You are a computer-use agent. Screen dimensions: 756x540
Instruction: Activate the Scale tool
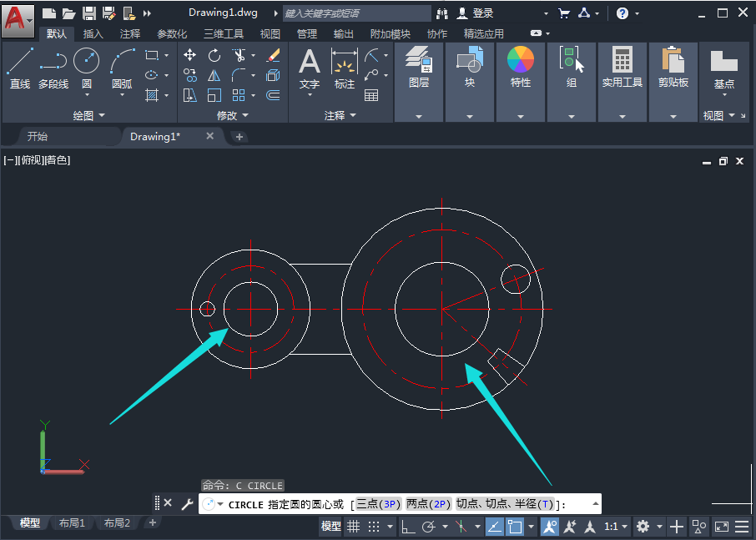(x=214, y=95)
